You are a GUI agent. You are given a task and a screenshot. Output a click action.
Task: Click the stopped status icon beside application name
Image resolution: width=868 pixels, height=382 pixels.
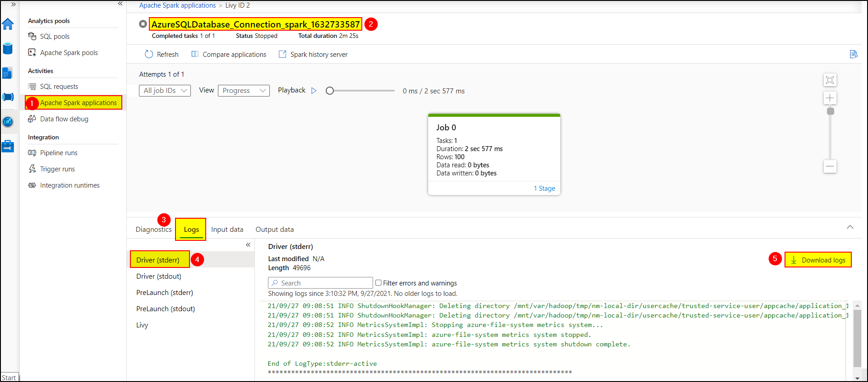143,24
